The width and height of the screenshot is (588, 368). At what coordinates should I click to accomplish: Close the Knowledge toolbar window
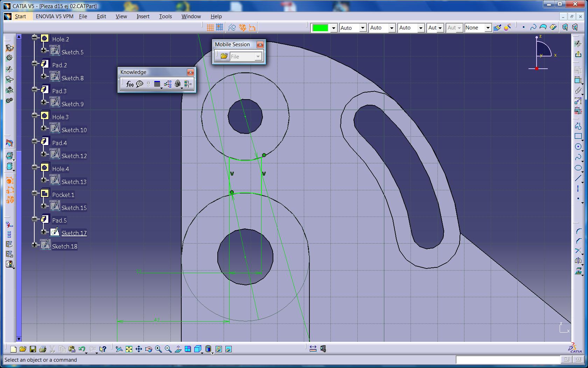point(190,72)
